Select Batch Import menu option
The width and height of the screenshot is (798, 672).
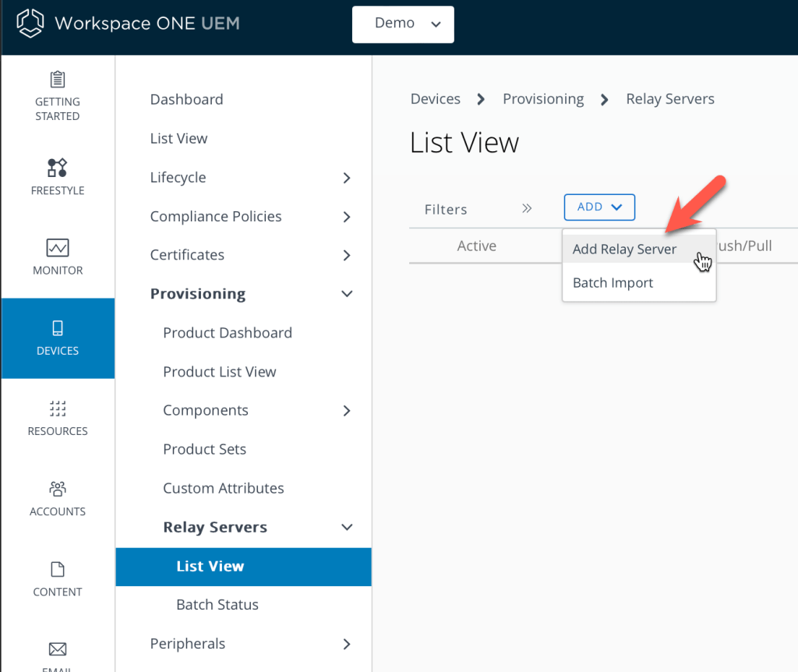pos(613,283)
